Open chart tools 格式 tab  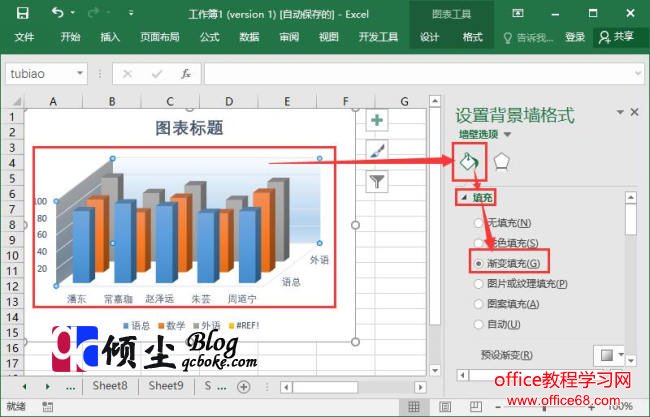[x=473, y=37]
